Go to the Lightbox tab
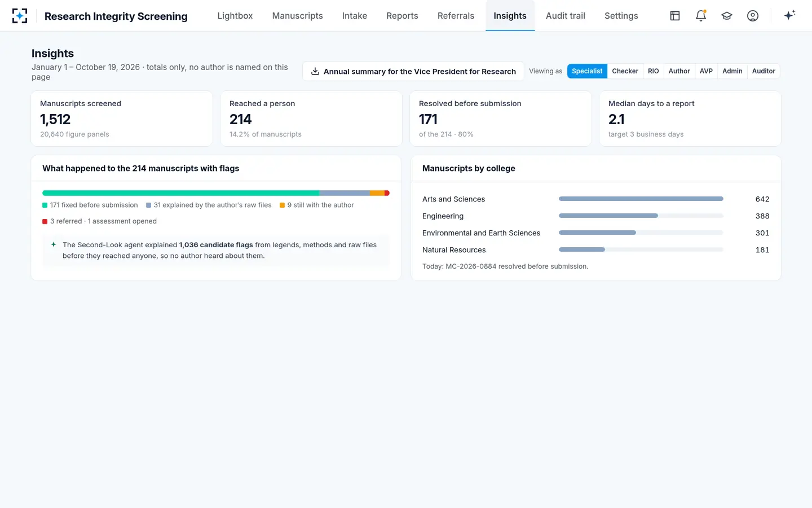The width and height of the screenshot is (812, 508). point(235,16)
